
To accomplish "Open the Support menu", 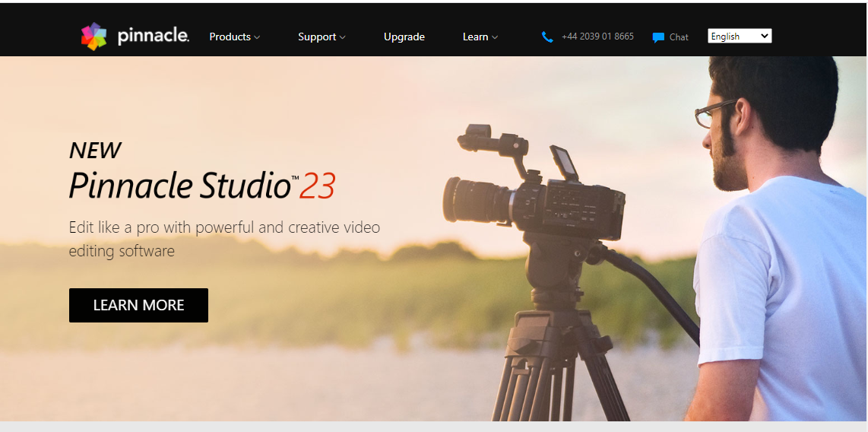I will 317,37.
